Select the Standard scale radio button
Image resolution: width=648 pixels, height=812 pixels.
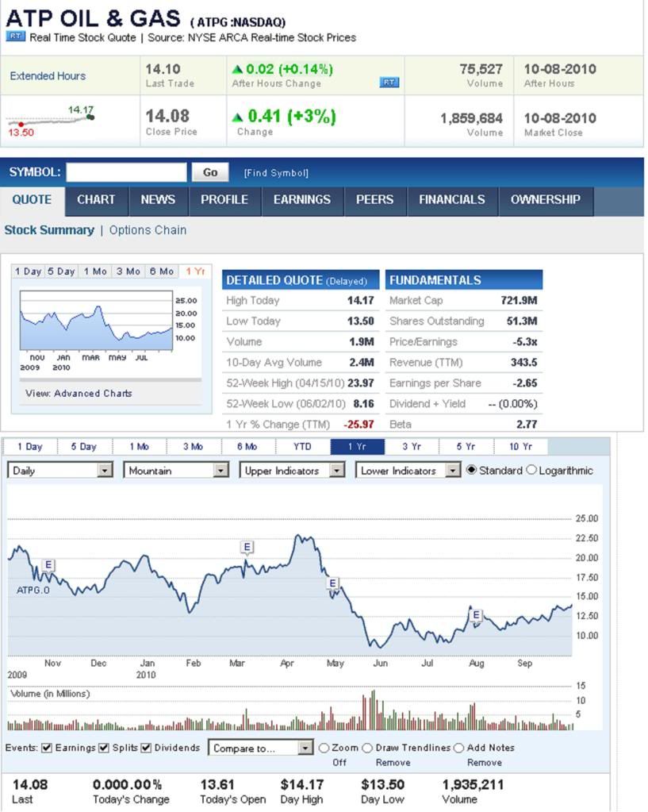tap(471, 470)
